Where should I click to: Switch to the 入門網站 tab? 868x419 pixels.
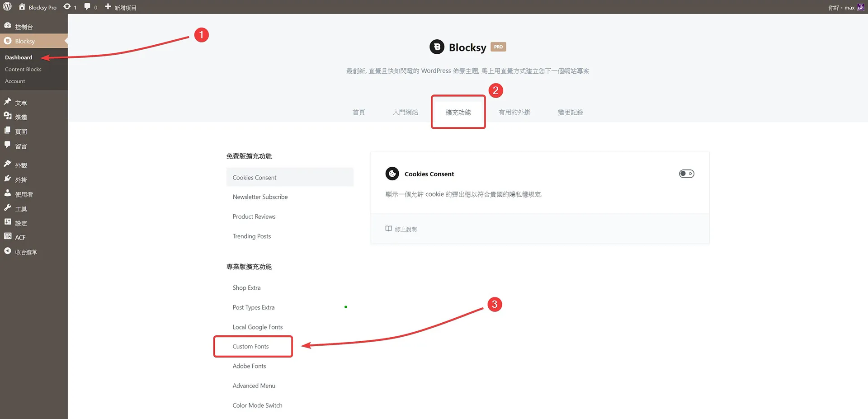click(405, 112)
